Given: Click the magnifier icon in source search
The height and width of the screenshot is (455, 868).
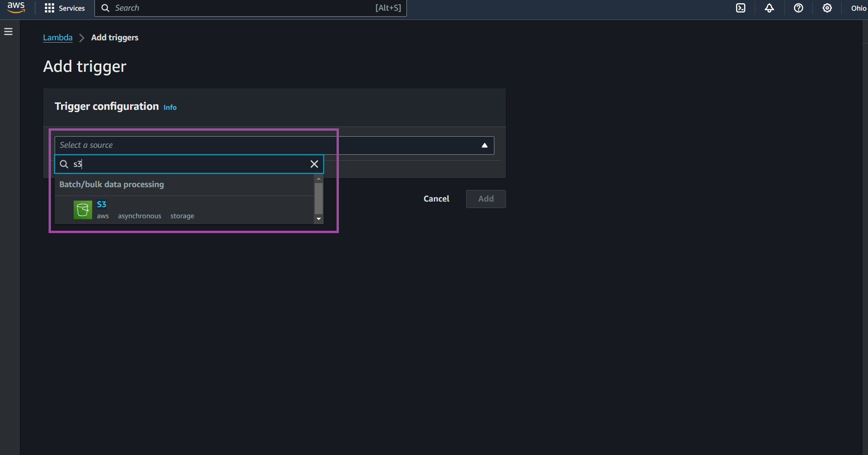Looking at the screenshot, I should 64,164.
